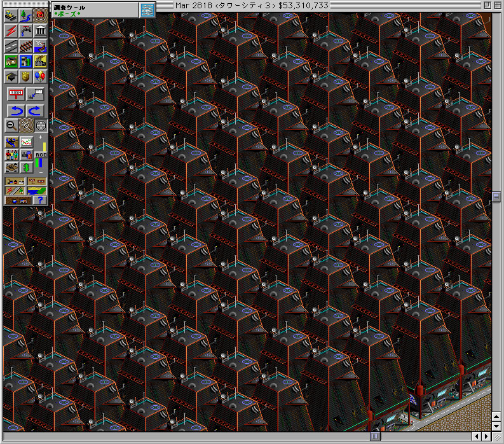
Task: Select the Bulldozer tool
Action: click(11, 15)
